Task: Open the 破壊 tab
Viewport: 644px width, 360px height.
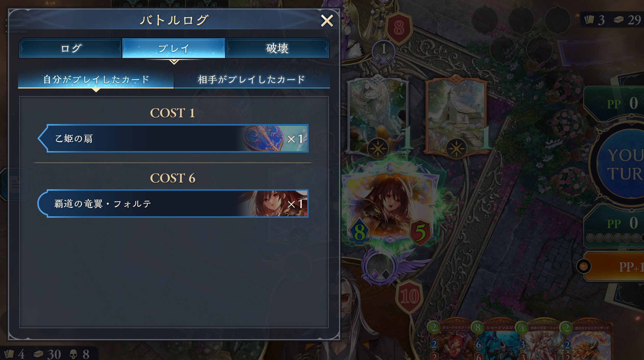Action: (x=277, y=48)
